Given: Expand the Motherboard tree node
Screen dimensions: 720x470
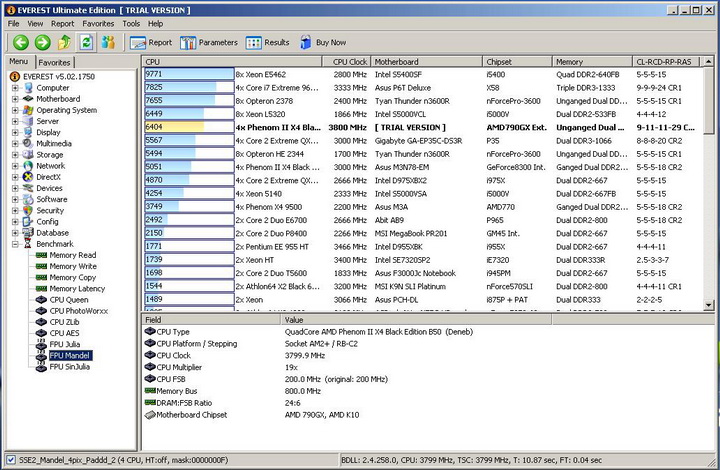Looking at the screenshot, I should (x=15, y=99).
